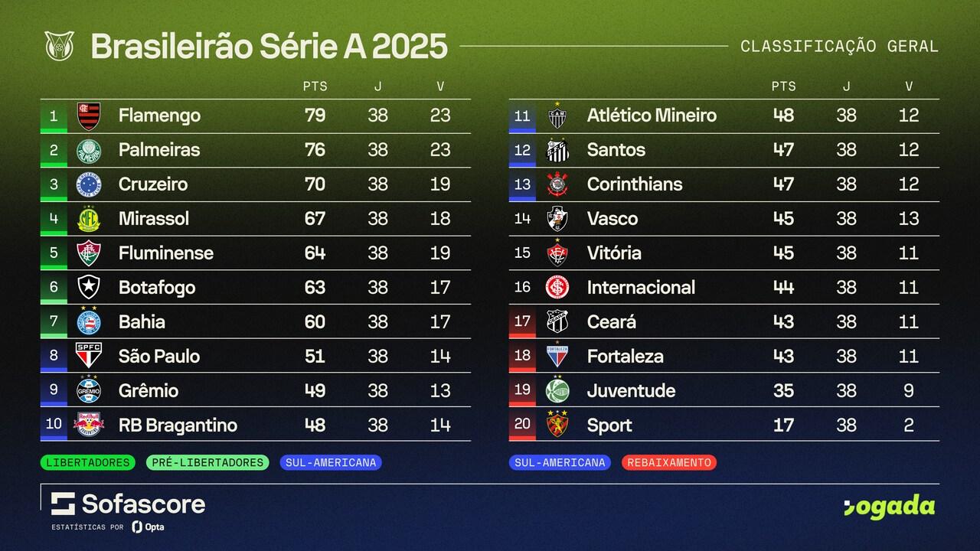Click the São Paulo SPFC crest
Screen dimensions: 980x551
pyautogui.click(x=89, y=357)
